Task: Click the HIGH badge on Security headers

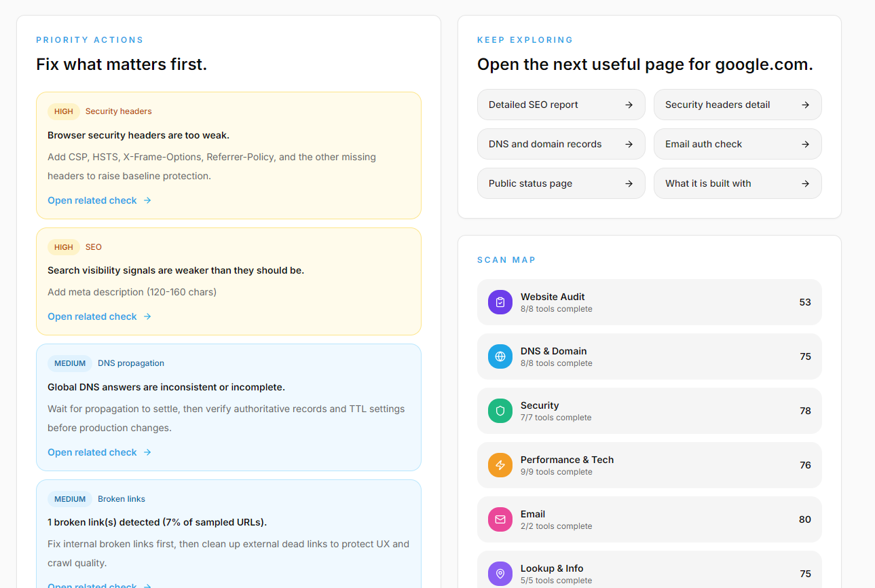Action: 64,111
